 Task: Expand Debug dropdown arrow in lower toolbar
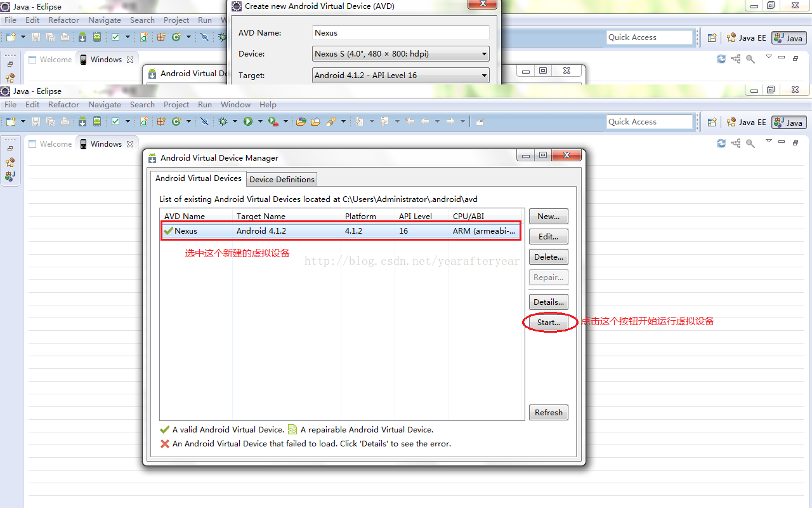(235, 121)
